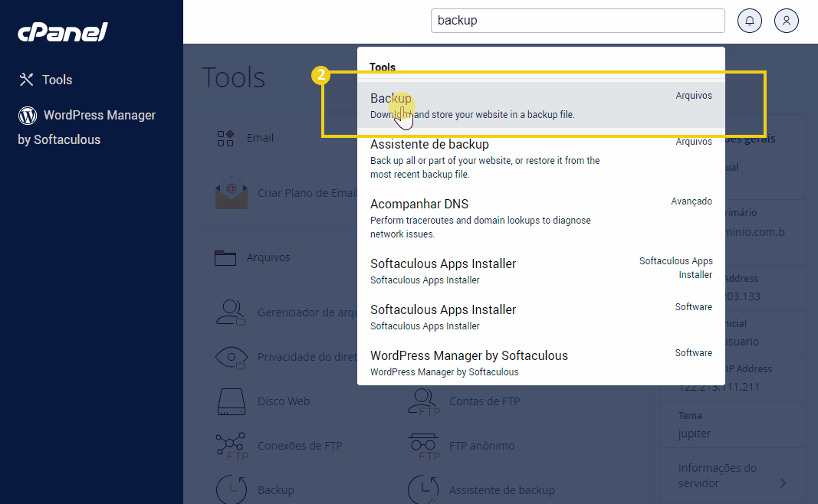Click the chevron next to Informações do servidor
Screen dimensions: 818x504
tap(783, 483)
